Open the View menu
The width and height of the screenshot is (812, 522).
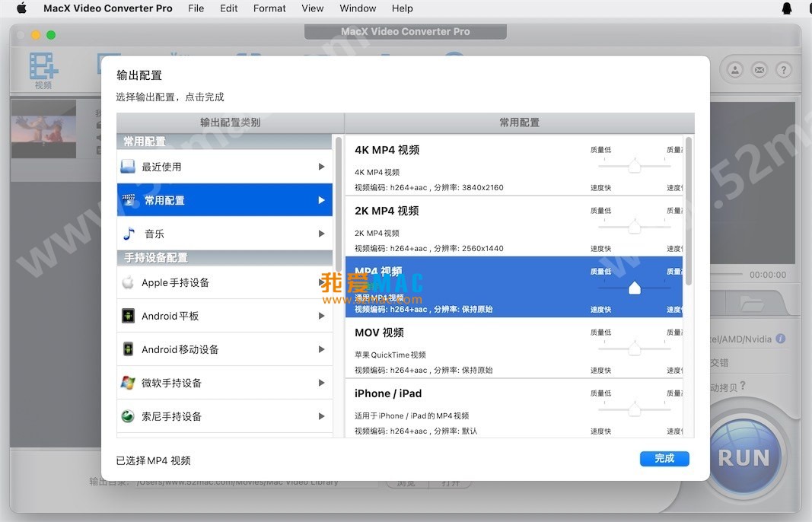(x=312, y=8)
